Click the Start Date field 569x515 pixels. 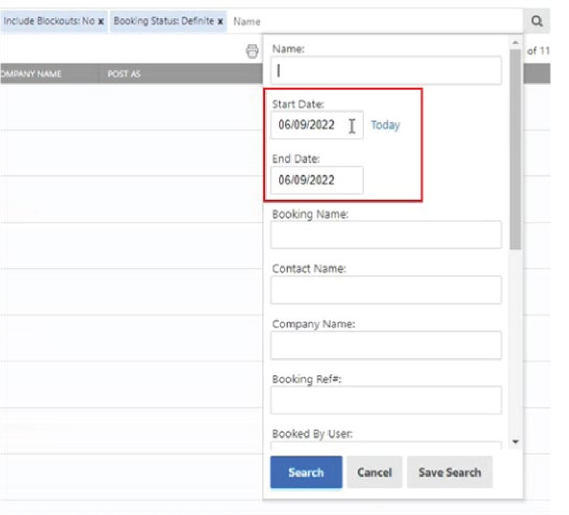click(x=316, y=125)
